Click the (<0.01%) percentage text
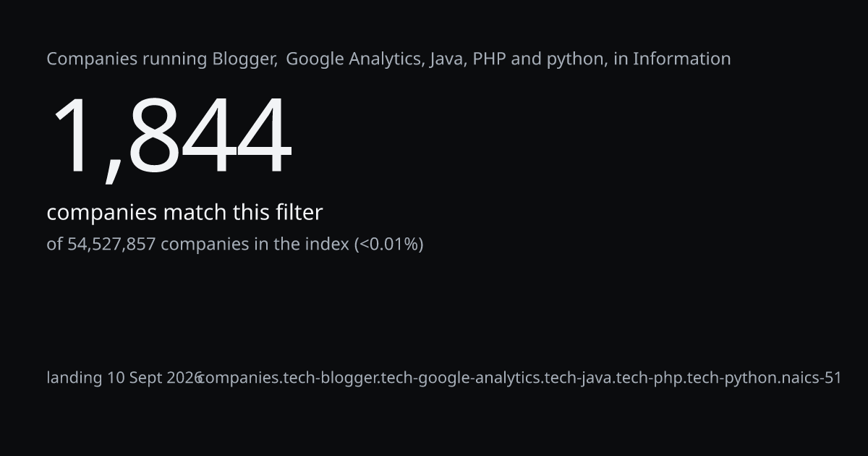The image size is (868, 456). [388, 245]
